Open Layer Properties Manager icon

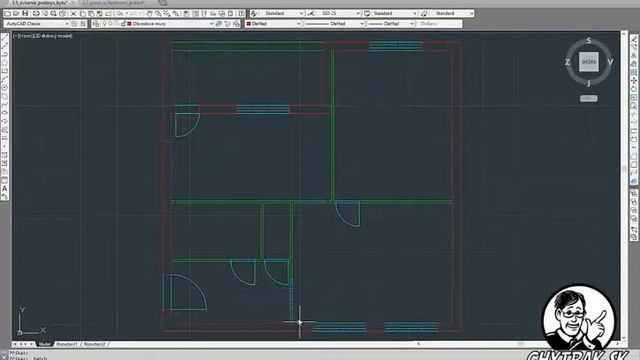96,24
